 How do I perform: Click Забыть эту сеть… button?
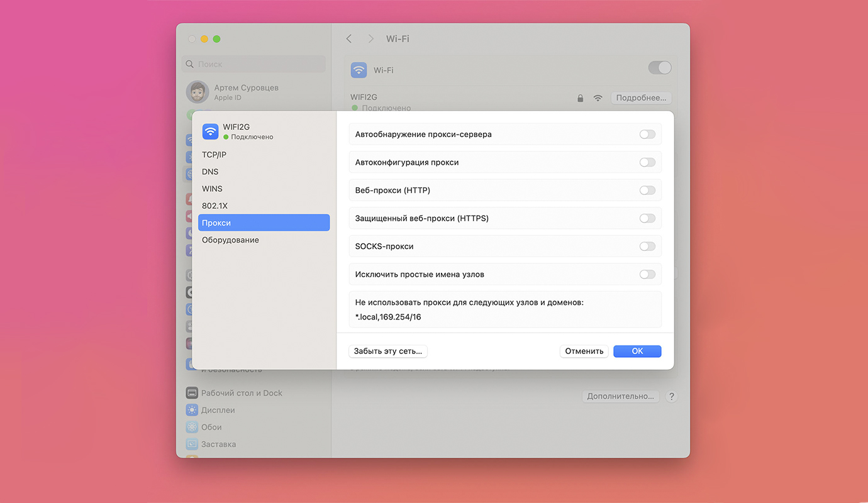pyautogui.click(x=388, y=351)
